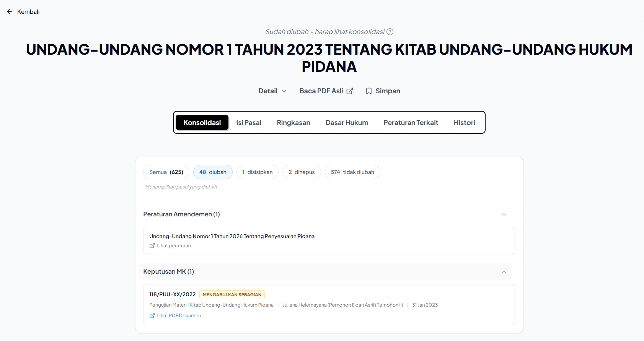The height and width of the screenshot is (341, 644).
Task: Select the Semua (625) filter chip
Action: point(166,172)
